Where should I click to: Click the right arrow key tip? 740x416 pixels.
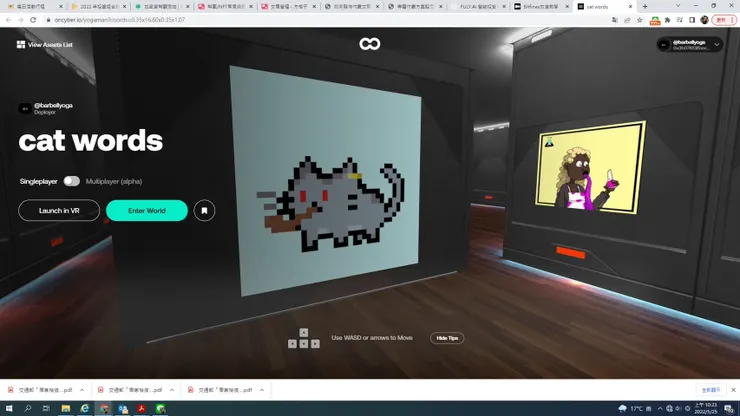[315, 344]
